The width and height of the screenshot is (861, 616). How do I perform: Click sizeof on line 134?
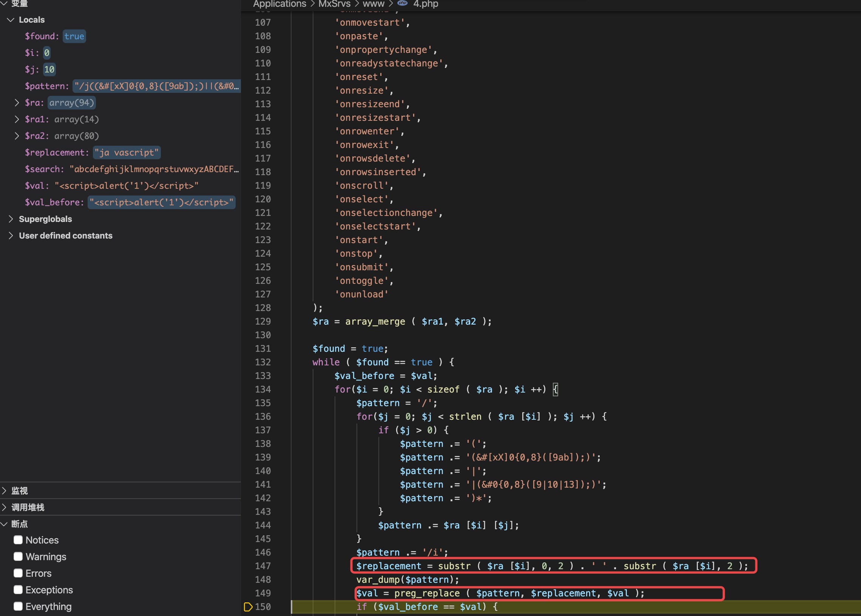(443, 390)
